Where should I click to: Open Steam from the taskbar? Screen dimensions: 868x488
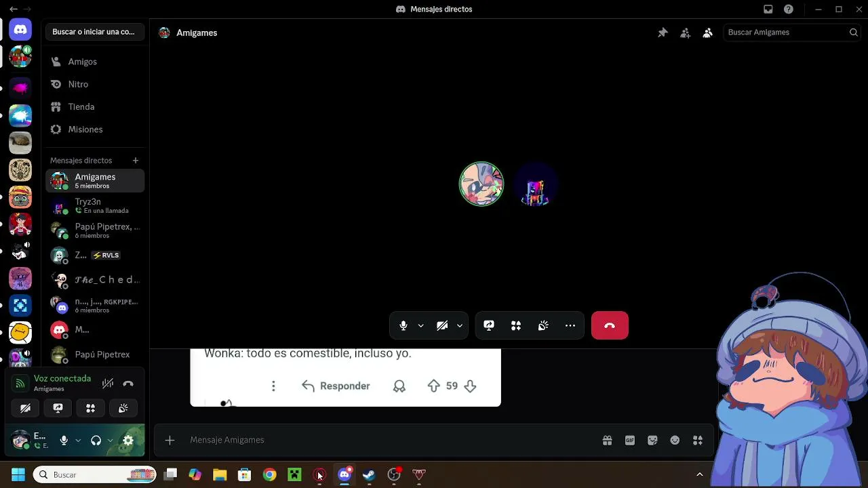click(369, 474)
